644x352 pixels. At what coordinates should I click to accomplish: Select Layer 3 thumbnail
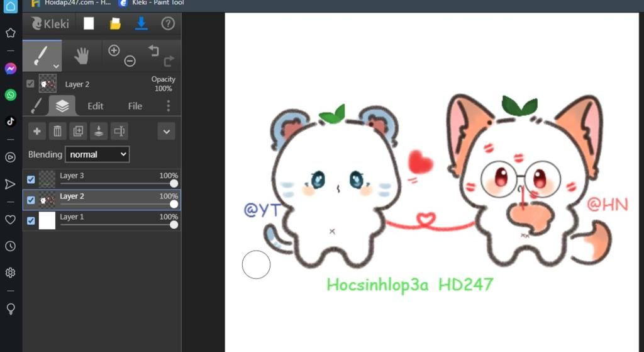coord(47,179)
